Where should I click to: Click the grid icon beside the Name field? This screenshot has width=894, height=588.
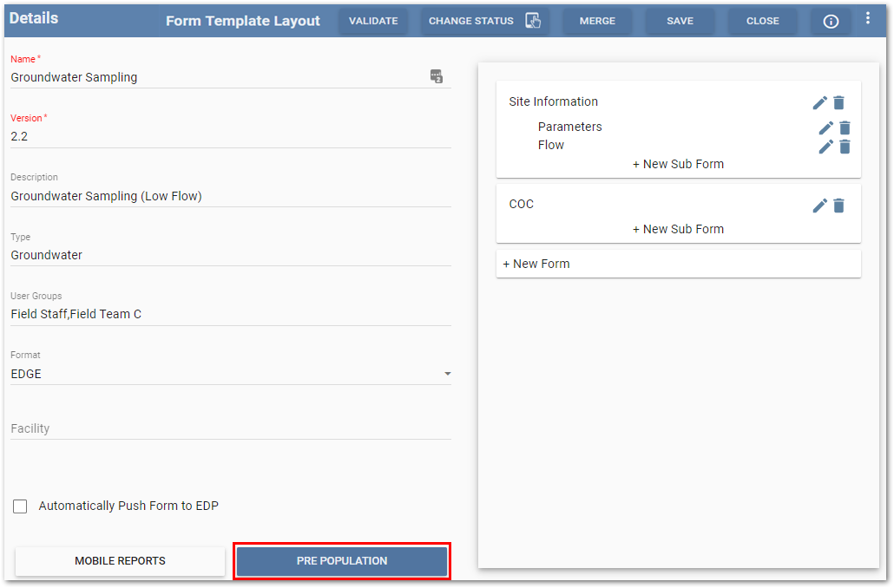[x=437, y=76]
